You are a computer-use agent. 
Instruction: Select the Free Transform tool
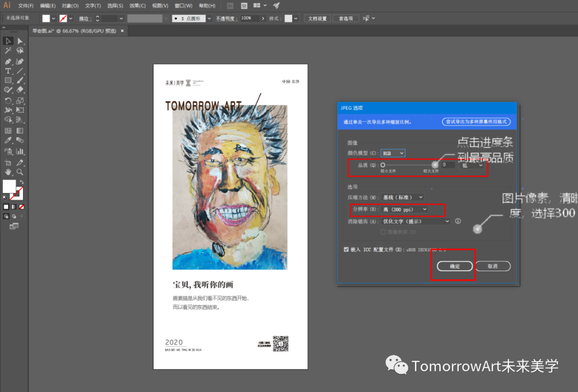[20, 110]
